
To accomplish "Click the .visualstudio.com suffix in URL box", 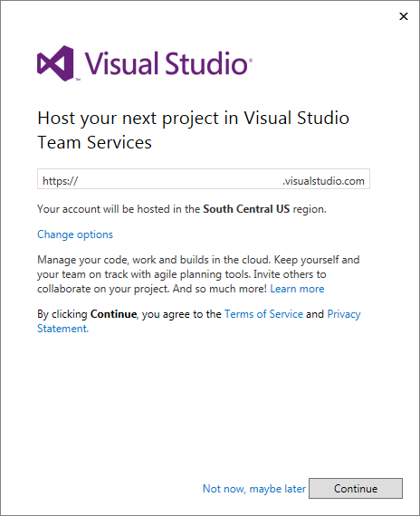I will [323, 181].
